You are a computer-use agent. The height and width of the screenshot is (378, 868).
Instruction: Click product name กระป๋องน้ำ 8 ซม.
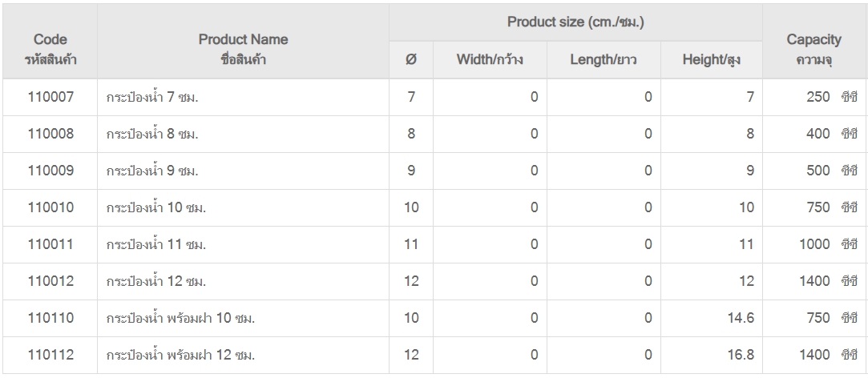coord(152,135)
